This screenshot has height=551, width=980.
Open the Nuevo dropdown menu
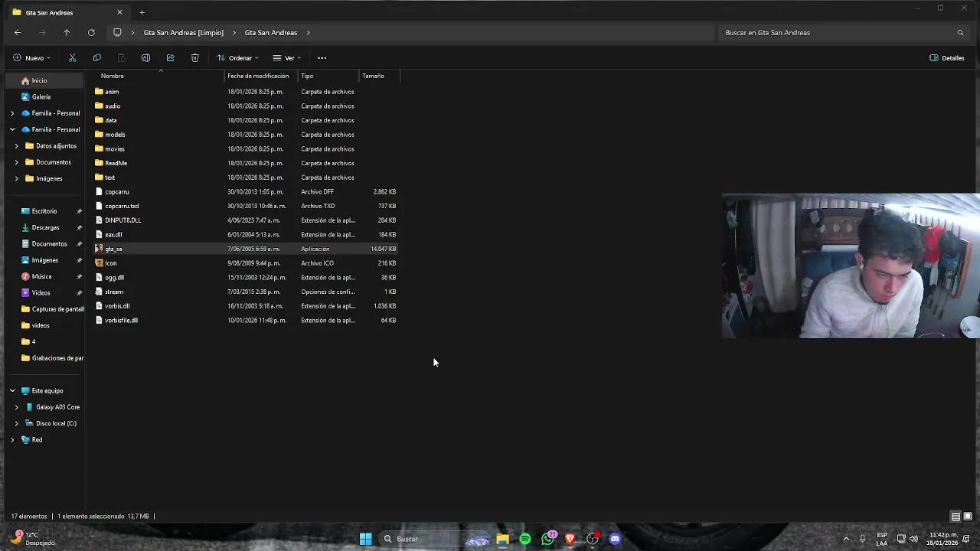[32, 58]
